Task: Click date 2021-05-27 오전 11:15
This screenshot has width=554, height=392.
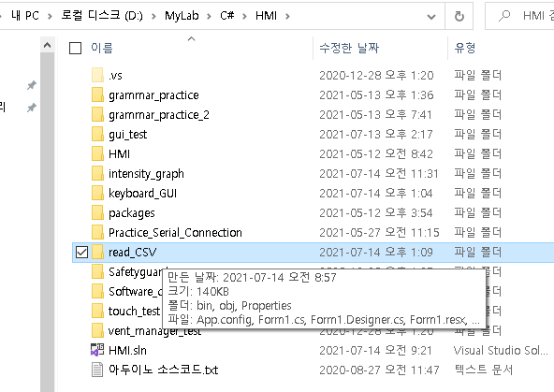Action: pos(379,232)
